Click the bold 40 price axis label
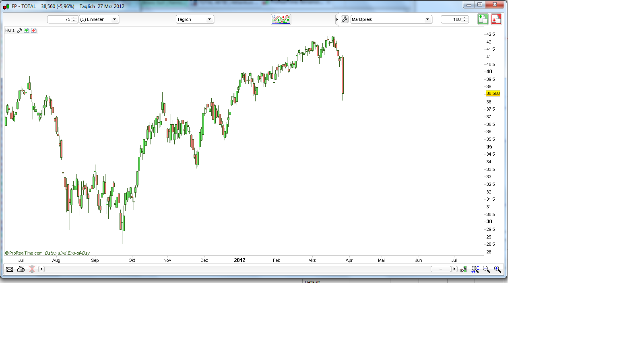The width and height of the screenshot is (644, 362). (489, 72)
